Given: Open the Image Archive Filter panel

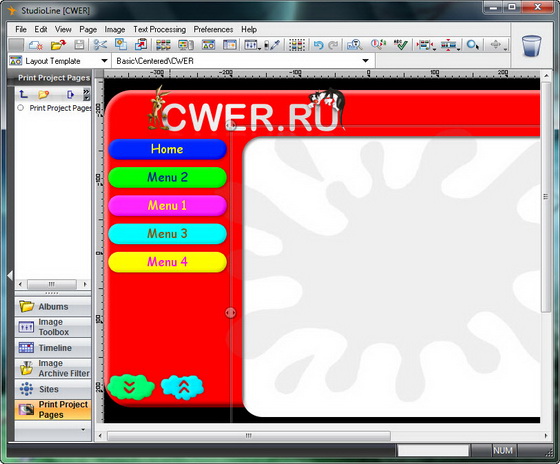Looking at the screenshot, I should pyautogui.click(x=53, y=368).
